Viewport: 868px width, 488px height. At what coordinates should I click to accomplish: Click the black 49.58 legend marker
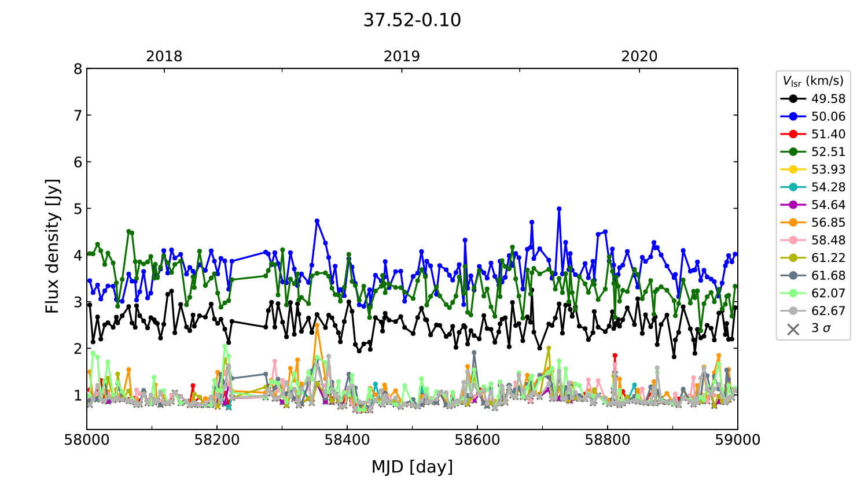(793, 99)
